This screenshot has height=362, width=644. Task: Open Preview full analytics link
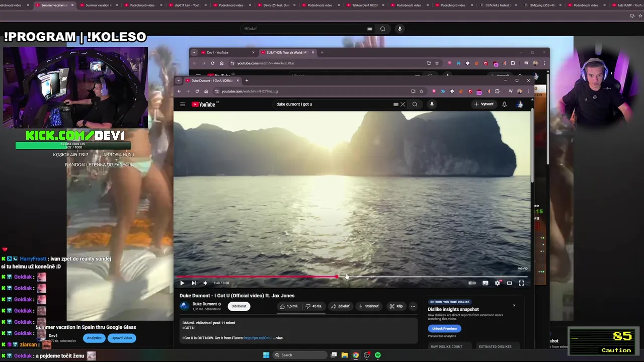point(442,336)
